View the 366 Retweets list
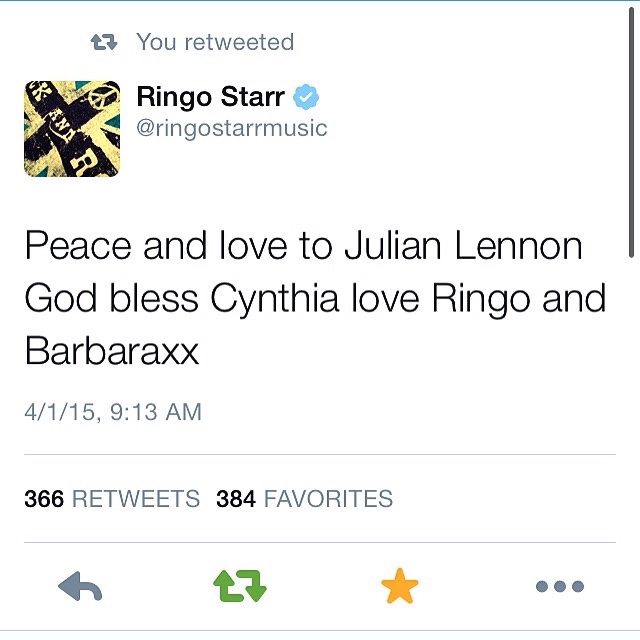 (x=112, y=498)
